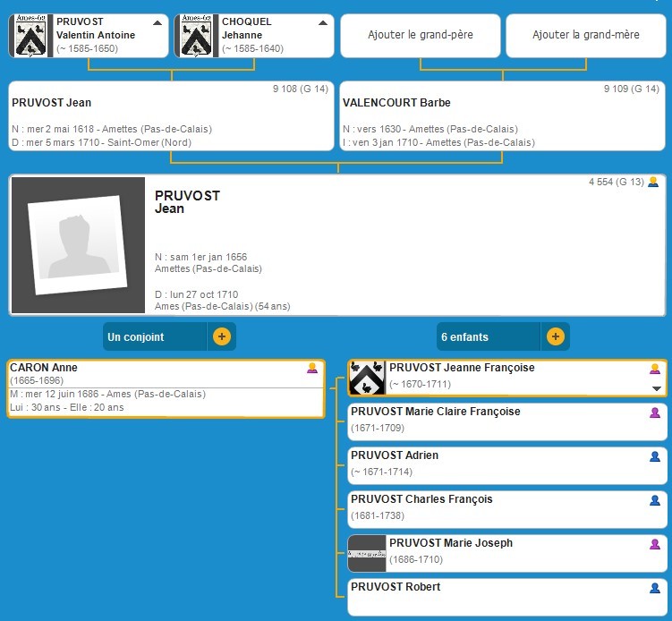Click the person icon for Marie Claire Françoise

coord(655,413)
